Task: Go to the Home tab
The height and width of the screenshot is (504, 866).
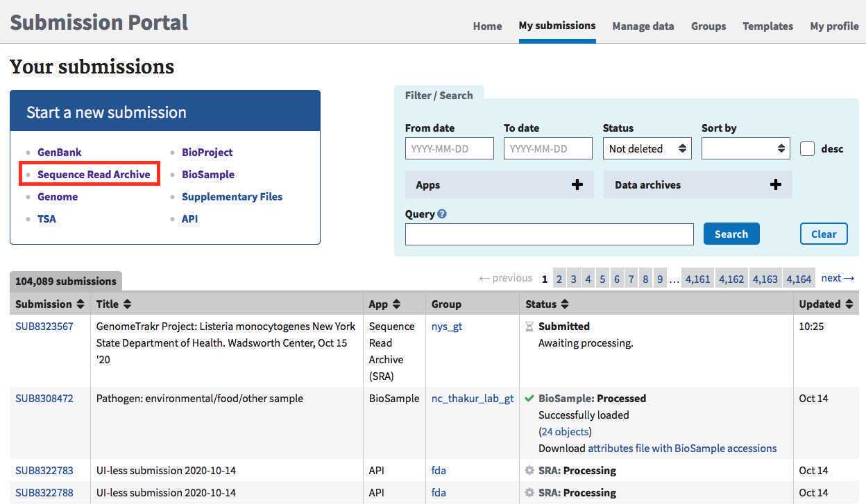Action: [487, 26]
